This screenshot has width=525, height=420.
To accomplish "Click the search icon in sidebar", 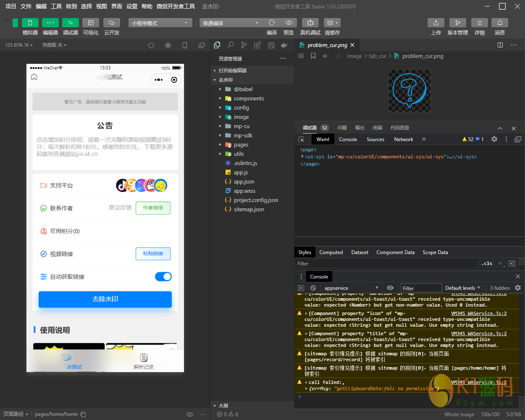I will [x=231, y=45].
